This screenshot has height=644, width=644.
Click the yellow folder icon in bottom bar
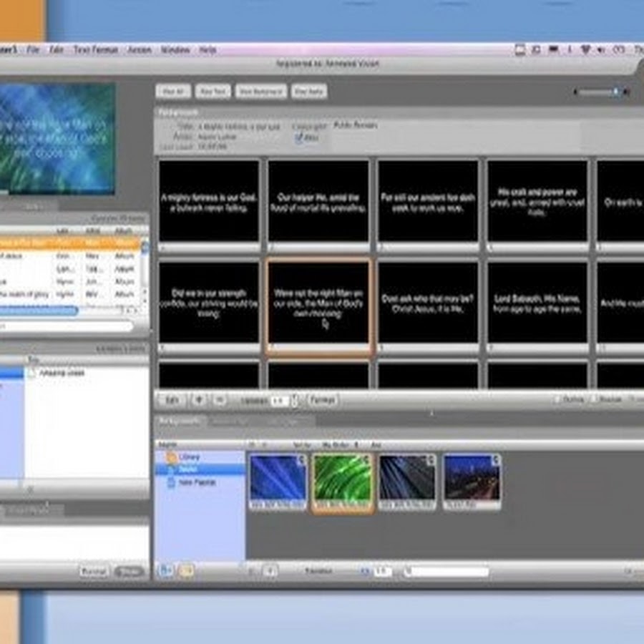point(185,571)
